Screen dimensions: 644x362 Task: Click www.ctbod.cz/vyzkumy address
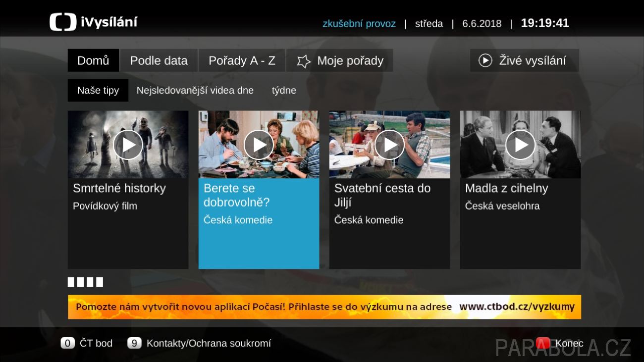point(517,307)
